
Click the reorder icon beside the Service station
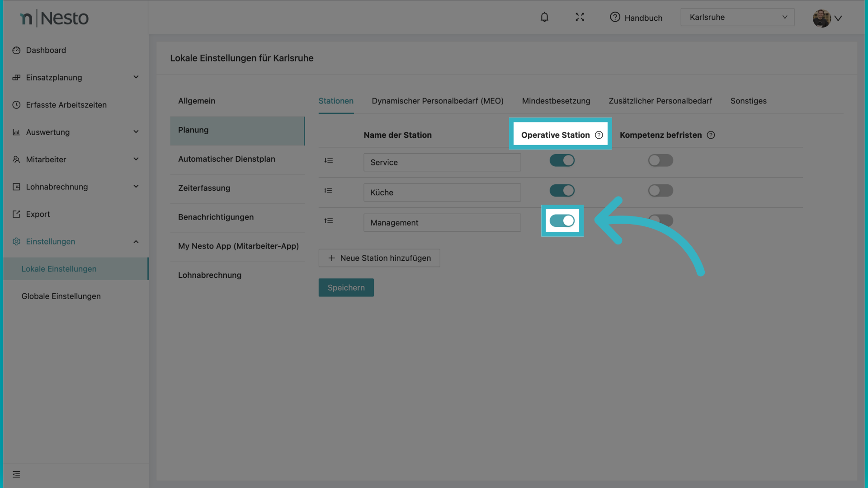(x=329, y=160)
